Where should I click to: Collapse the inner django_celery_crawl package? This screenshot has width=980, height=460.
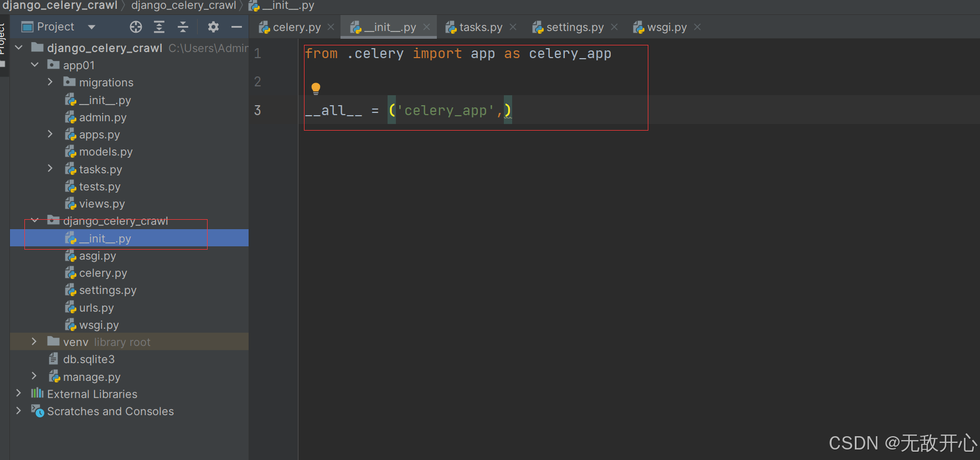click(35, 220)
